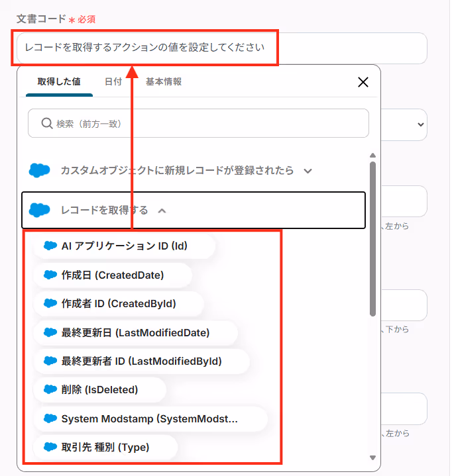The width and height of the screenshot is (452, 476).
Task: Click the 文書コード input field
Action: pos(221,48)
